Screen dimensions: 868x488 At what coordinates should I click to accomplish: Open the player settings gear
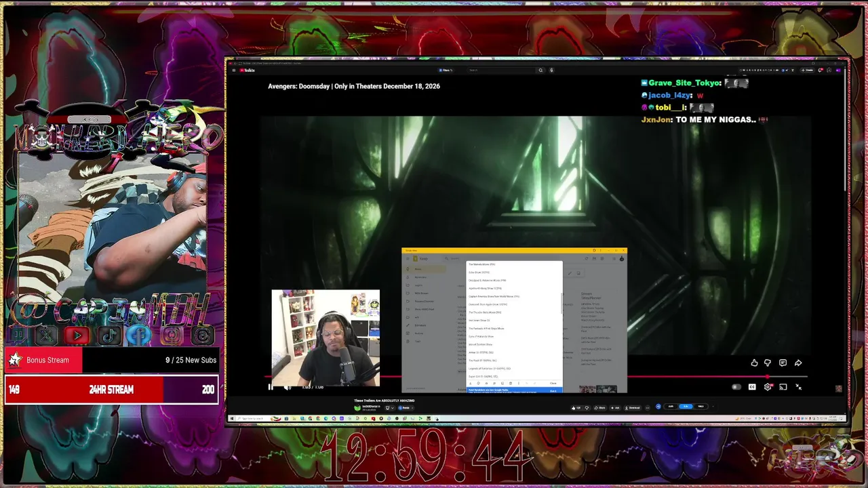(x=768, y=387)
